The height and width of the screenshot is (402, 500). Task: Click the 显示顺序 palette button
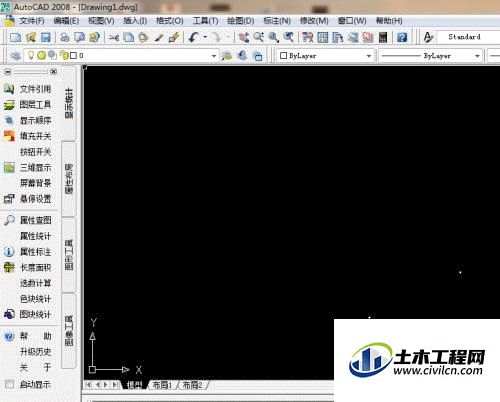click(x=28, y=120)
